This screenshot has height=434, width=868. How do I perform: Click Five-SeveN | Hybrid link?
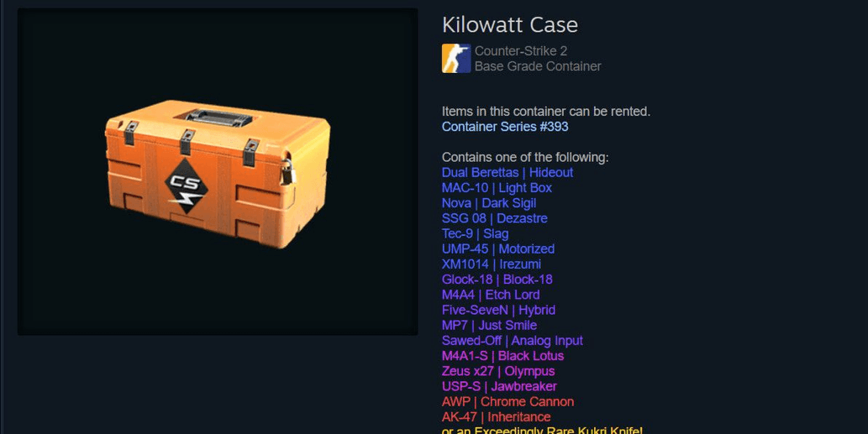coord(498,310)
